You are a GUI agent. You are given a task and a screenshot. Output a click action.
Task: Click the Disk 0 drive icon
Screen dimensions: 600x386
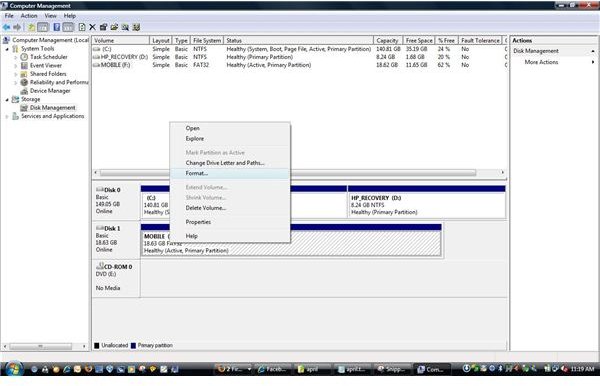pyautogui.click(x=99, y=189)
